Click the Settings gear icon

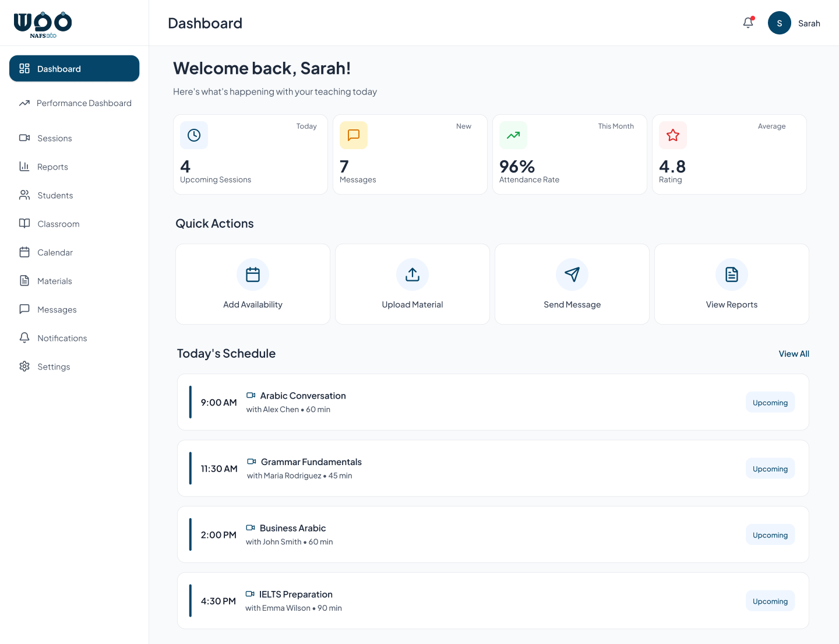point(24,367)
